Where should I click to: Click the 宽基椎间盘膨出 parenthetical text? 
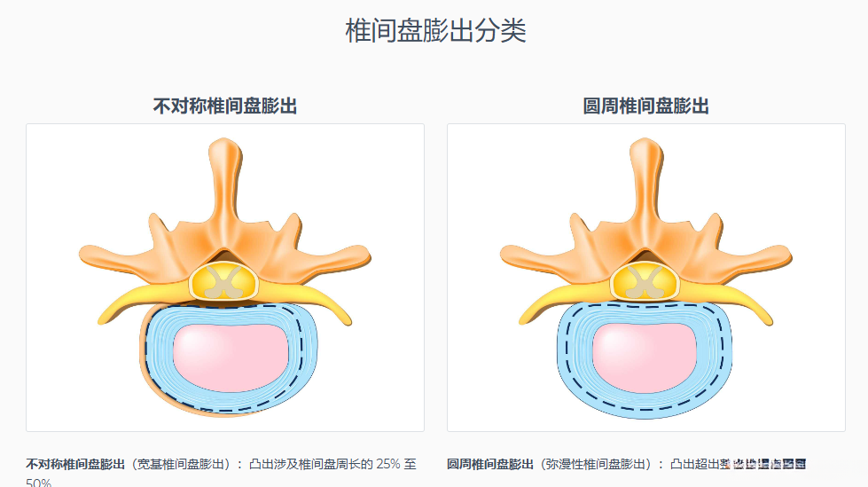[x=181, y=464]
